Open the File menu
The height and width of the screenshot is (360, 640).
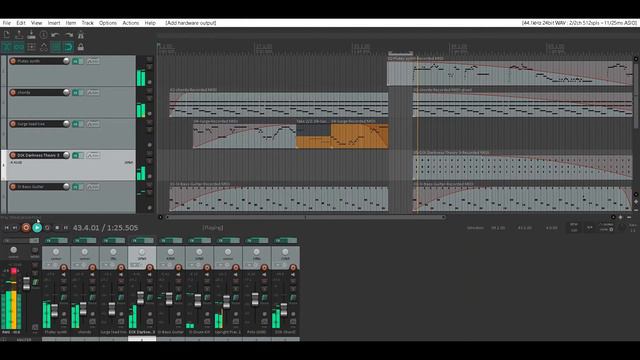(x=7, y=23)
